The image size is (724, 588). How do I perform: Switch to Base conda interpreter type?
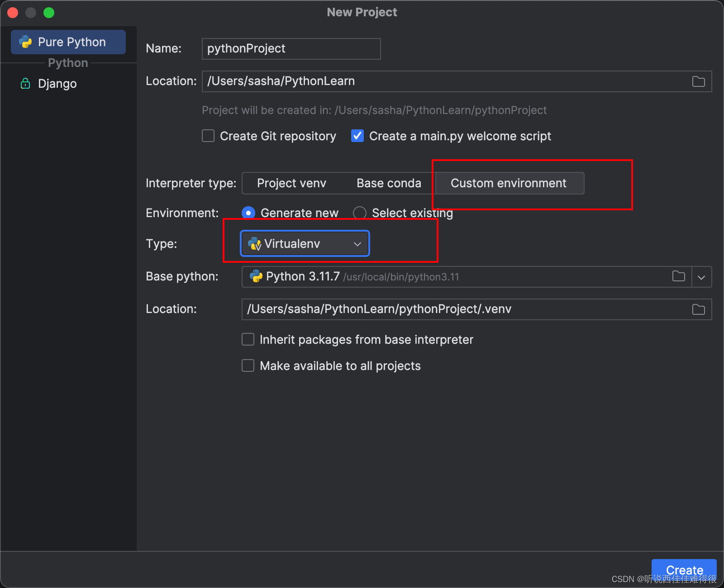click(x=389, y=183)
